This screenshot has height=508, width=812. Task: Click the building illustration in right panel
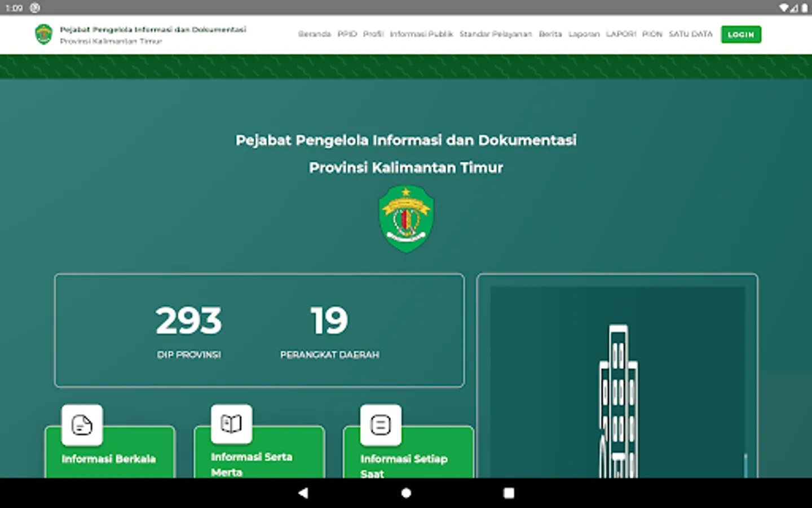(619, 395)
